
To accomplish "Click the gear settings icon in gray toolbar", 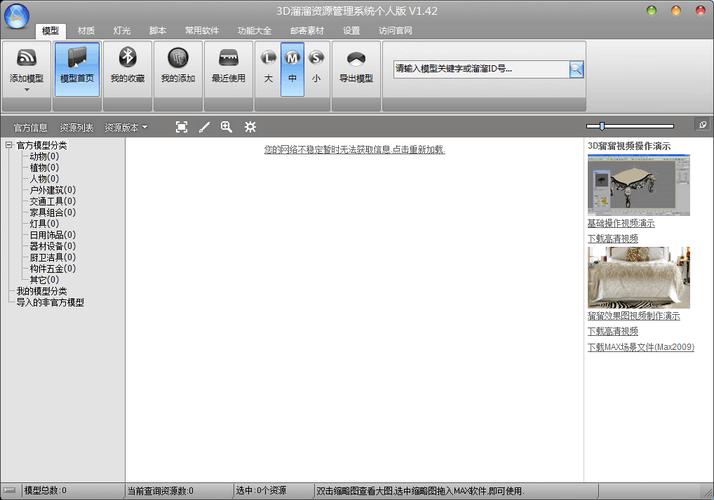I will point(250,127).
